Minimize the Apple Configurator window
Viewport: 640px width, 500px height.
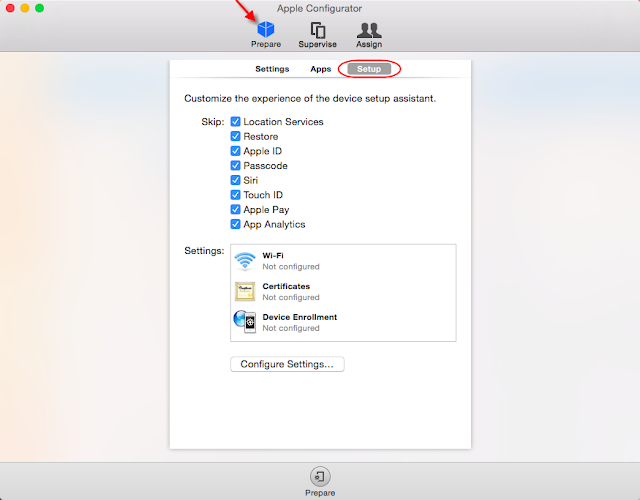click(x=25, y=8)
